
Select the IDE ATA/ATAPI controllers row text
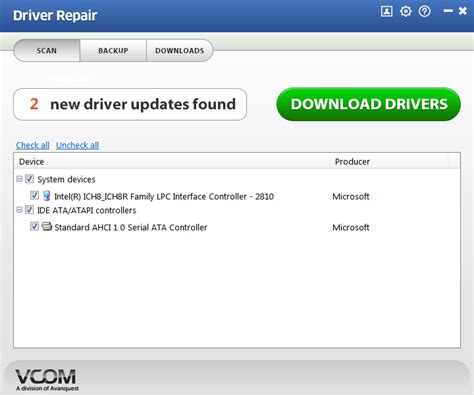click(x=87, y=210)
